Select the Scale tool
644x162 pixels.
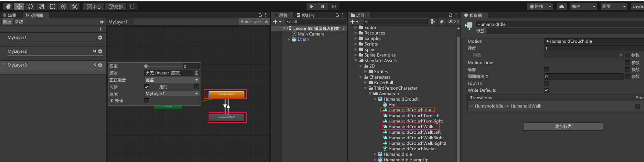[x=41, y=7]
